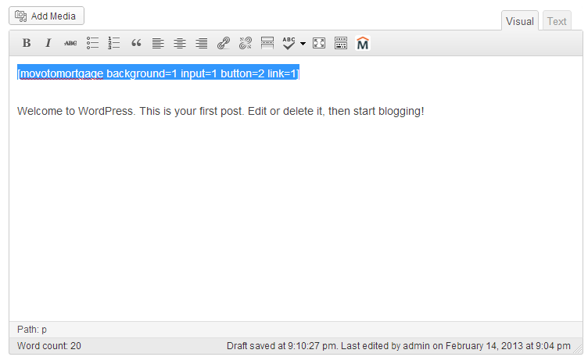Align text right
Image resolution: width=588 pixels, height=364 pixels.
202,44
